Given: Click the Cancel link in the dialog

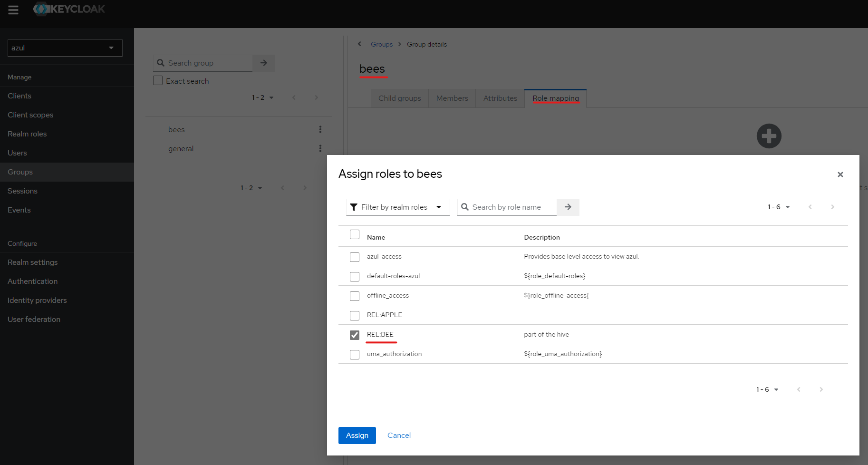Looking at the screenshot, I should (x=399, y=435).
